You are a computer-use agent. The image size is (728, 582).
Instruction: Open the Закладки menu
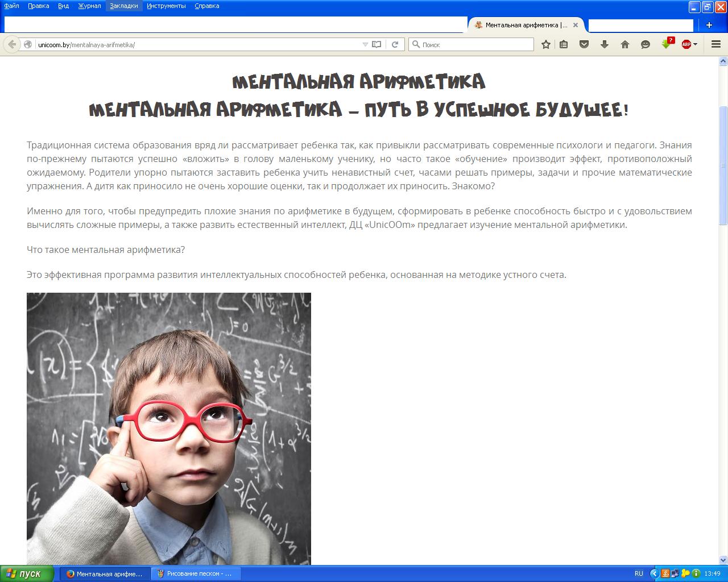(124, 6)
